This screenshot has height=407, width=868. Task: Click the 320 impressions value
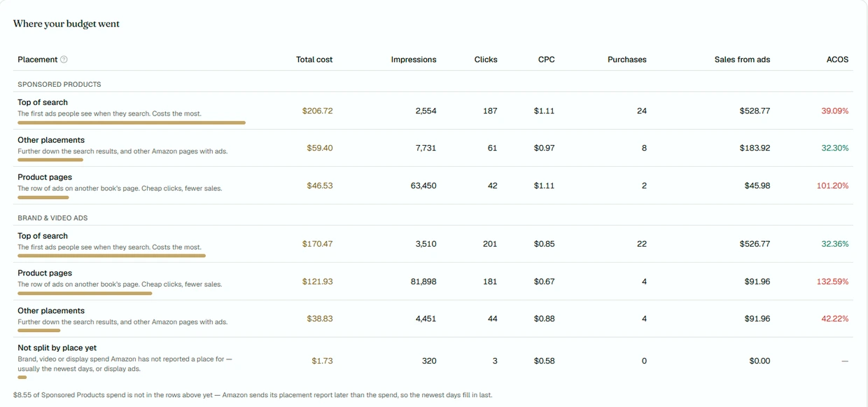(x=429, y=361)
